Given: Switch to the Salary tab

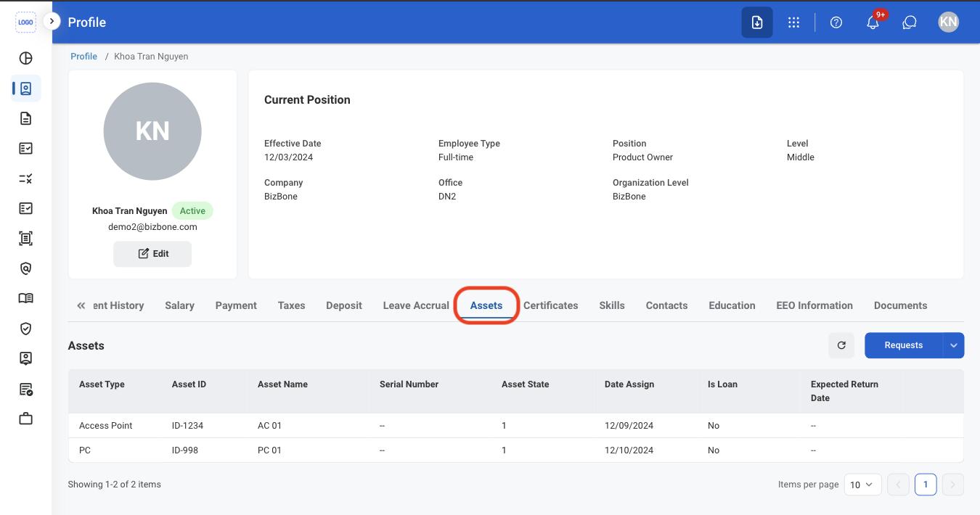Looking at the screenshot, I should coord(179,305).
